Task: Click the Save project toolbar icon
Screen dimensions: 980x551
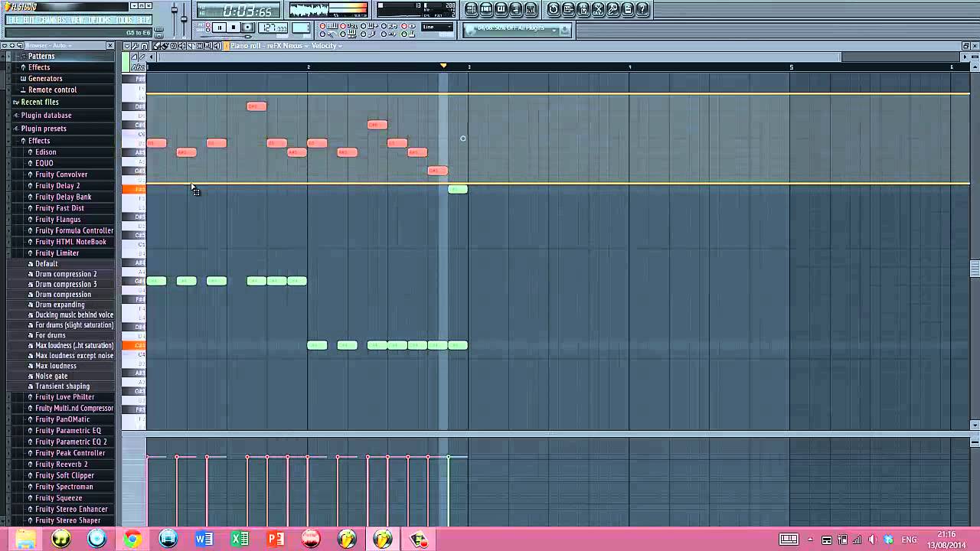Action: (568, 9)
